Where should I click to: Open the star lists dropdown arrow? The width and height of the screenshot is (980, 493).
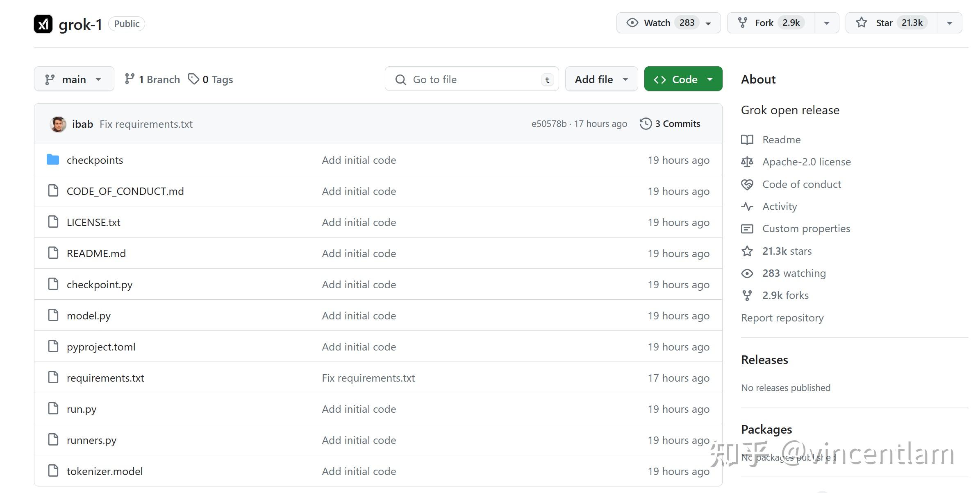coord(949,23)
